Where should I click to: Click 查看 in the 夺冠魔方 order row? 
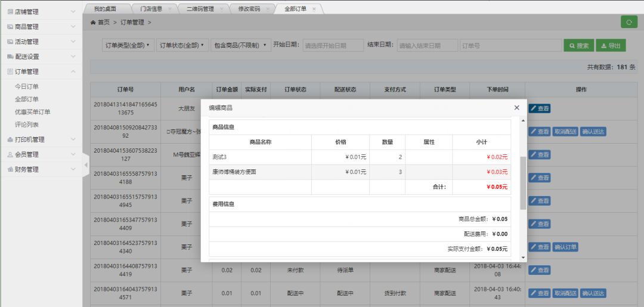tap(539, 132)
